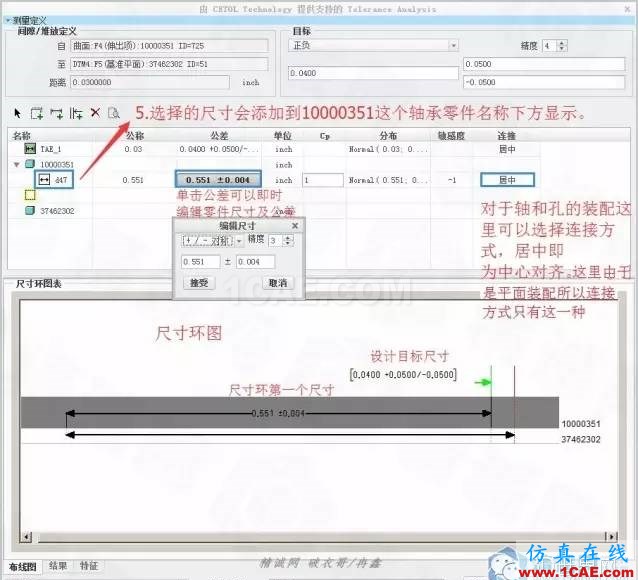Click the add feature bars-plus toolbar icon

(76, 113)
